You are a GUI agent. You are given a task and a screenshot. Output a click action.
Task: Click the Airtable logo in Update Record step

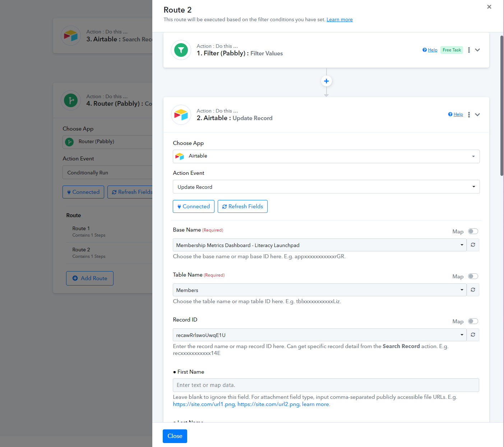181,115
